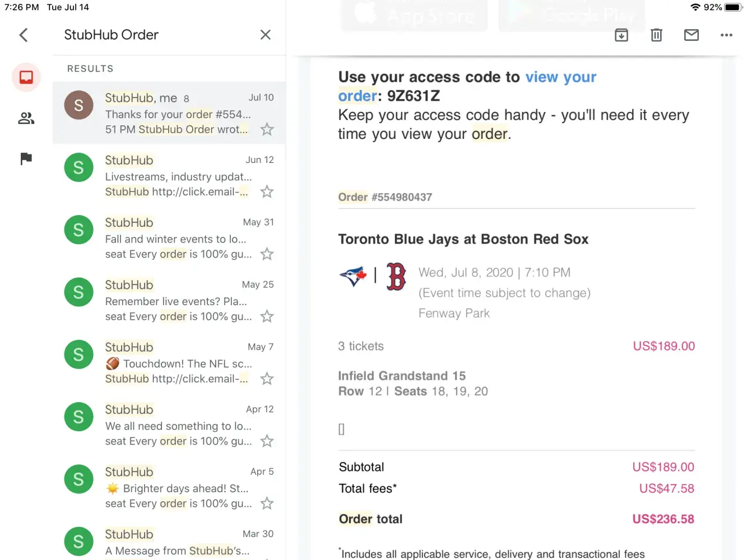The width and height of the screenshot is (747, 560).
Task: Open the contacts people icon
Action: click(x=26, y=118)
